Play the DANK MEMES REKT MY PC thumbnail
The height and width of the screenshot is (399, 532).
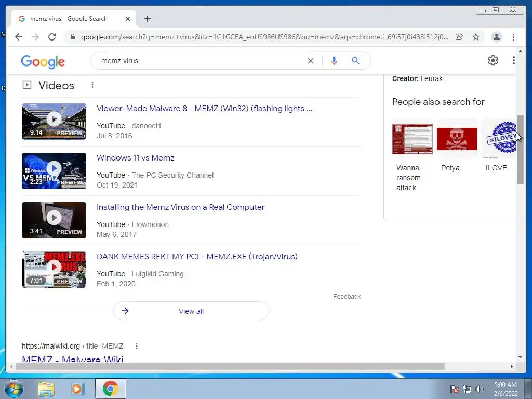pos(54,270)
